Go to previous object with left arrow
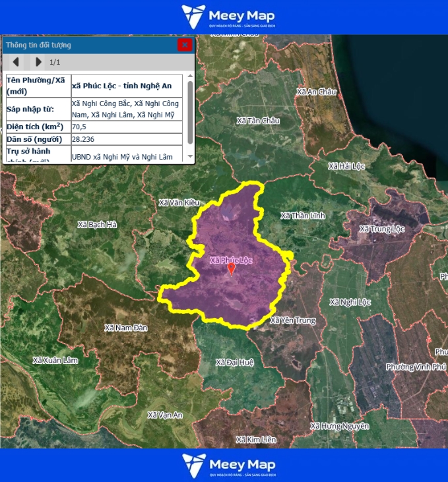This screenshot has width=448, height=482. click(x=16, y=62)
